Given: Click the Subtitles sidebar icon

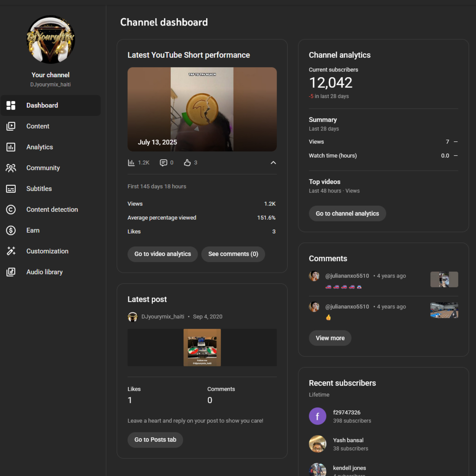Looking at the screenshot, I should (11, 189).
